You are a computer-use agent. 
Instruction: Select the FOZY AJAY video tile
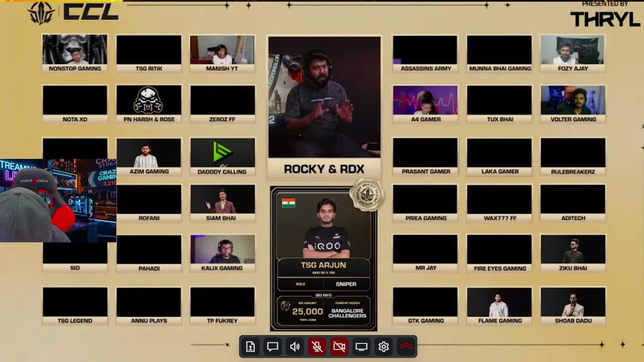click(573, 53)
